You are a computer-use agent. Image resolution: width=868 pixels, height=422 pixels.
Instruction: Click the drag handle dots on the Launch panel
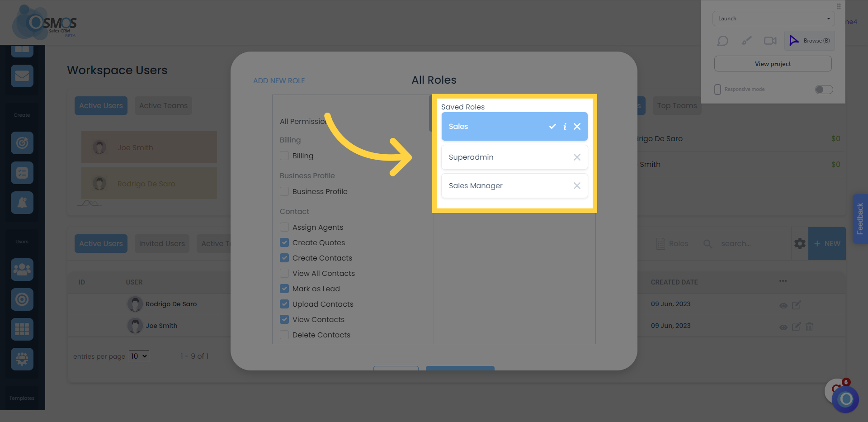coord(839,6)
